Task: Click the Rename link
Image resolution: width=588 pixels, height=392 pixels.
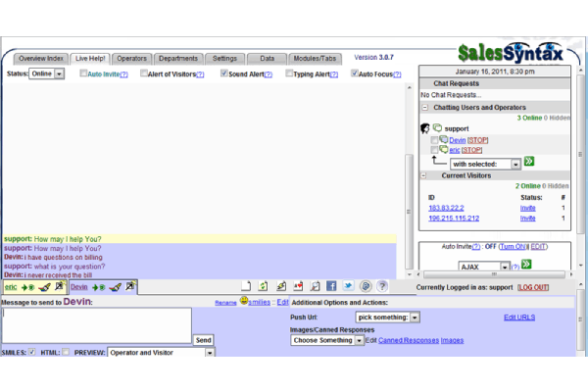Action: pyautogui.click(x=225, y=303)
